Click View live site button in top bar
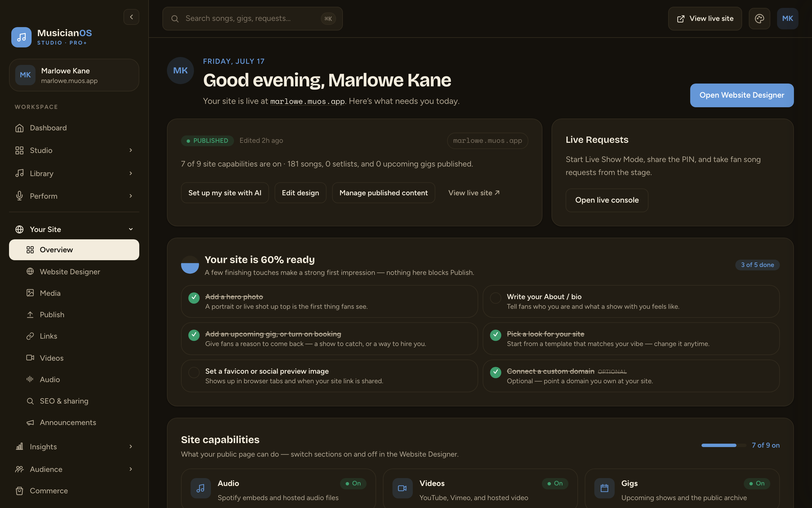This screenshot has width=812, height=508. pyautogui.click(x=705, y=19)
